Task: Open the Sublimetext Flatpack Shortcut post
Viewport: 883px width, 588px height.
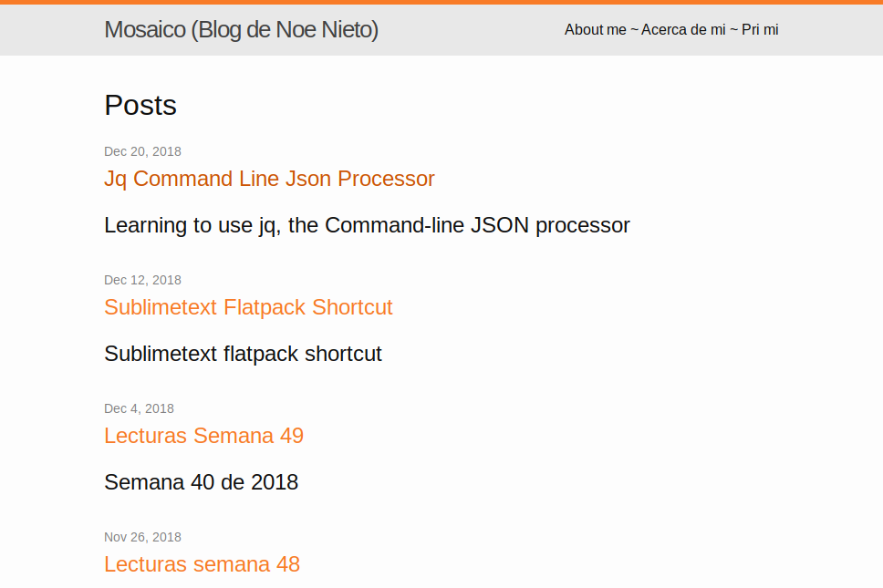Action: [x=248, y=307]
